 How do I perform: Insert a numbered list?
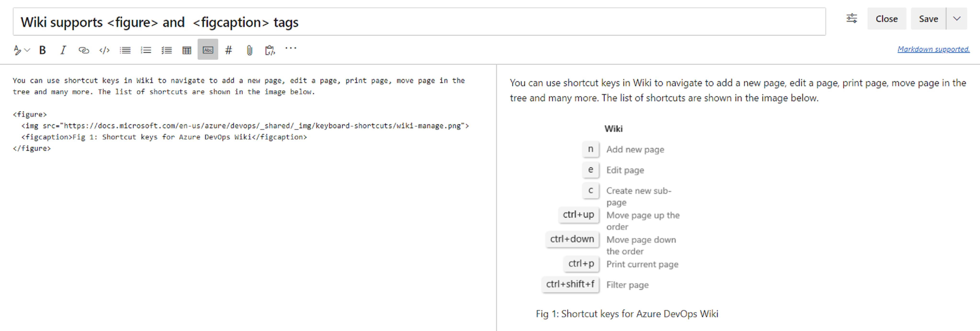146,50
